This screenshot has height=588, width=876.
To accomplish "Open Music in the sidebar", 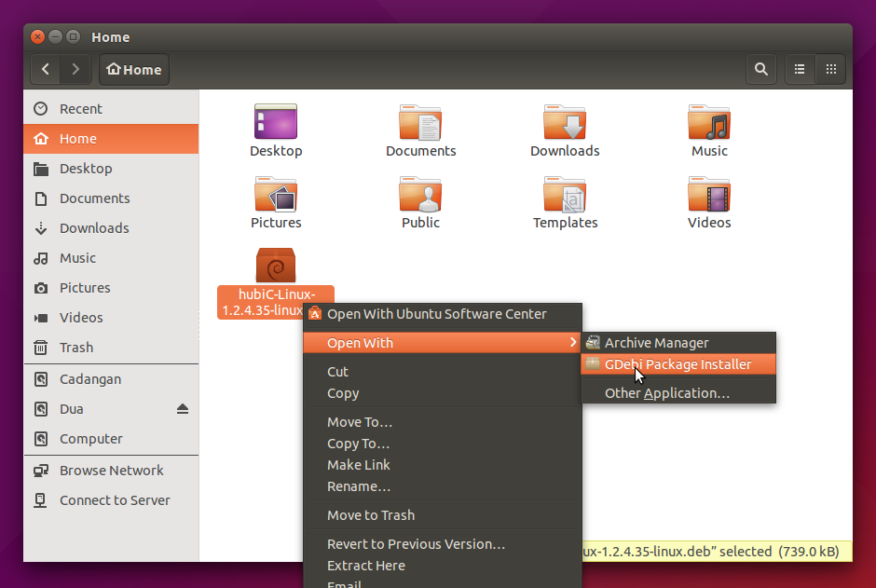I will point(111,258).
